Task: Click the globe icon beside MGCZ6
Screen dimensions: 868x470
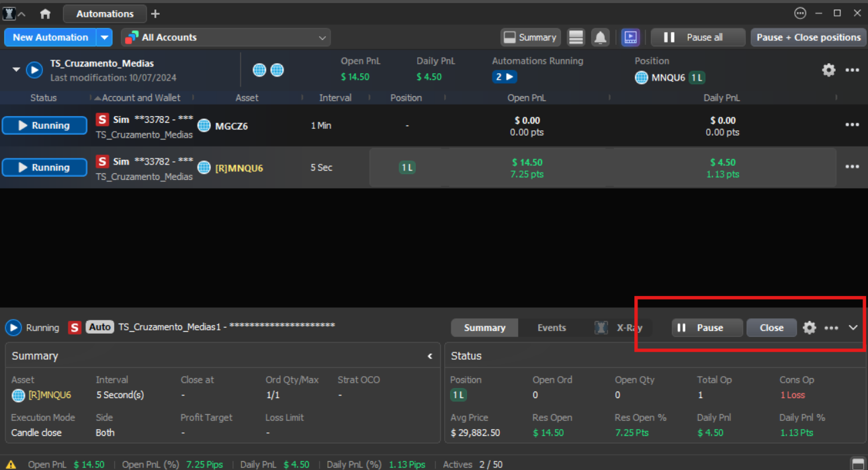Action: (x=204, y=126)
